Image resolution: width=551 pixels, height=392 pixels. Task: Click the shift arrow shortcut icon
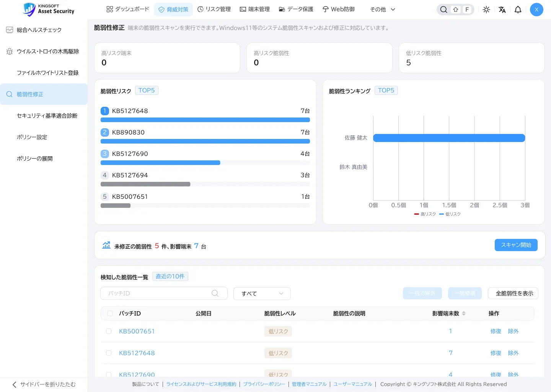tap(455, 10)
